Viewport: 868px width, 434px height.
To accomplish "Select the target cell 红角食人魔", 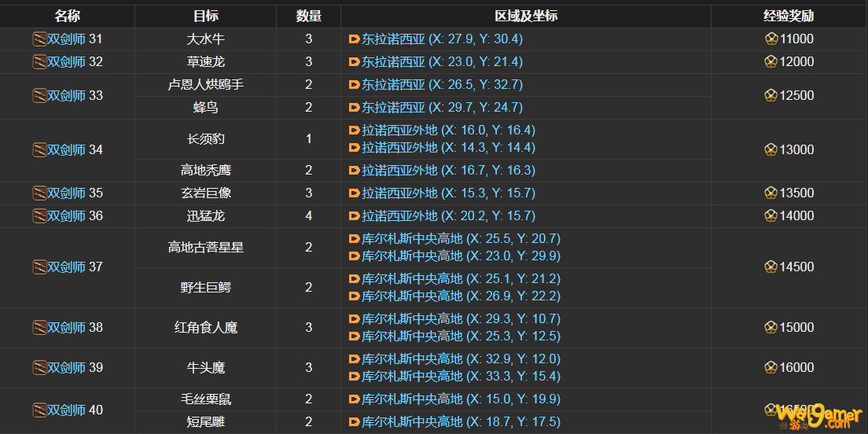I will [205, 328].
